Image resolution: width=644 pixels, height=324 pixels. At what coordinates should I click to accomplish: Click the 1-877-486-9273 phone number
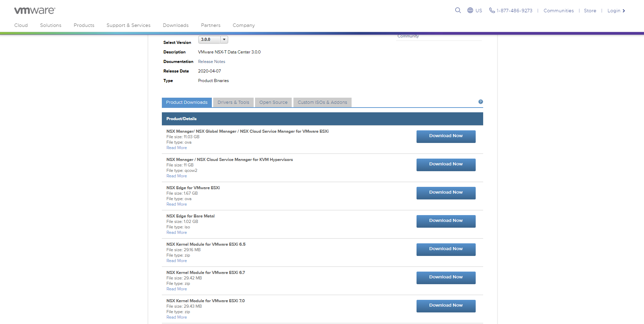tap(514, 11)
